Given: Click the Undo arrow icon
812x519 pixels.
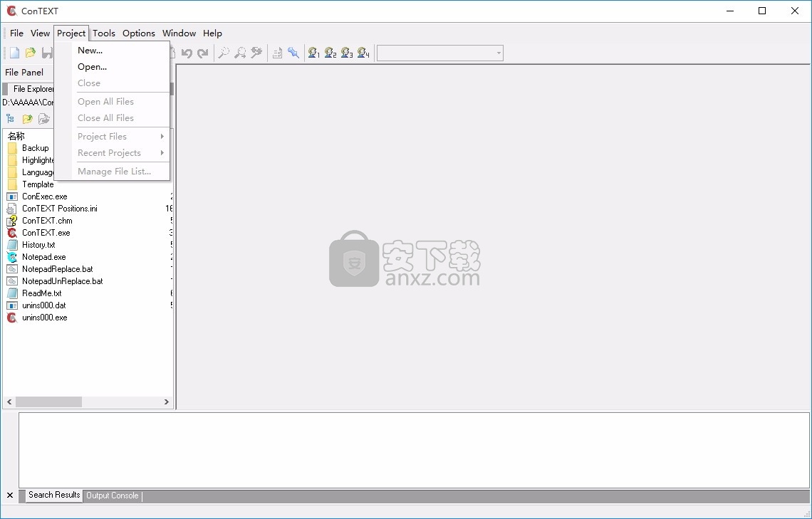Looking at the screenshot, I should coord(187,53).
